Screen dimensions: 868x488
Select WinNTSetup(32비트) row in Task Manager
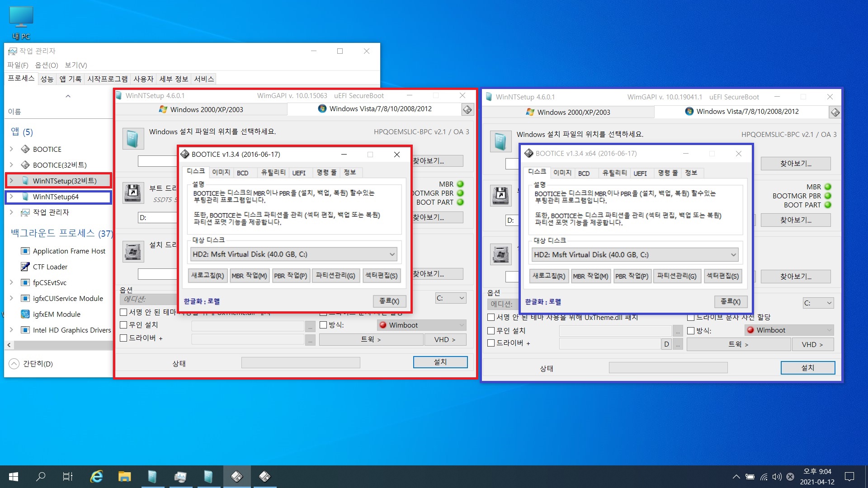click(59, 181)
